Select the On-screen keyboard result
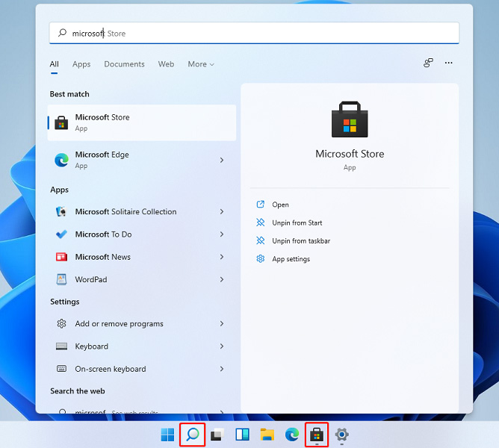The height and width of the screenshot is (448, 499). [142, 369]
